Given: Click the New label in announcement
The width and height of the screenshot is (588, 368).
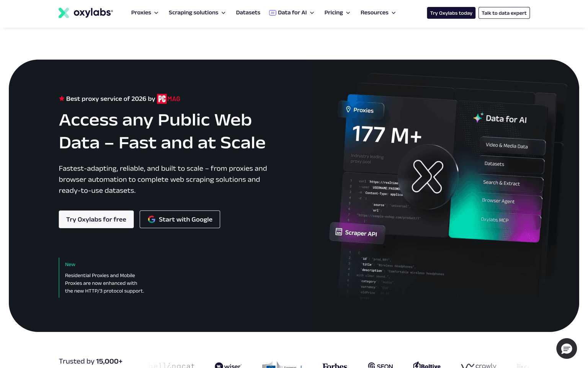Looking at the screenshot, I should (70, 264).
